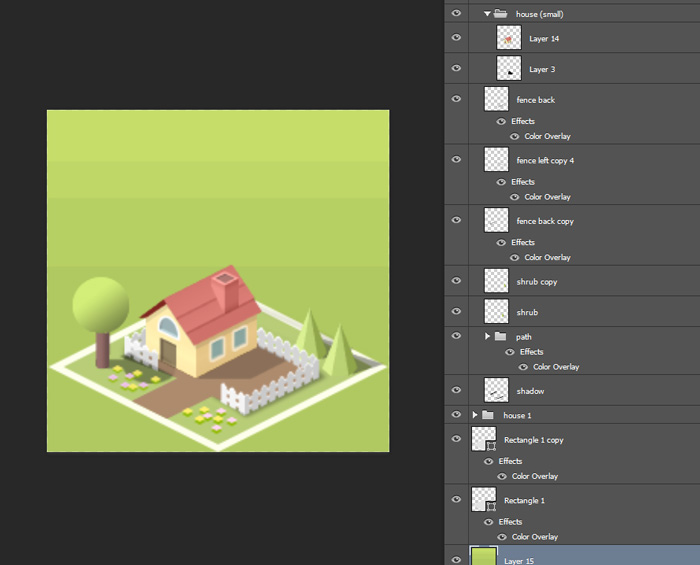This screenshot has height=565, width=700.
Task: Hide the path group
Action: [456, 336]
